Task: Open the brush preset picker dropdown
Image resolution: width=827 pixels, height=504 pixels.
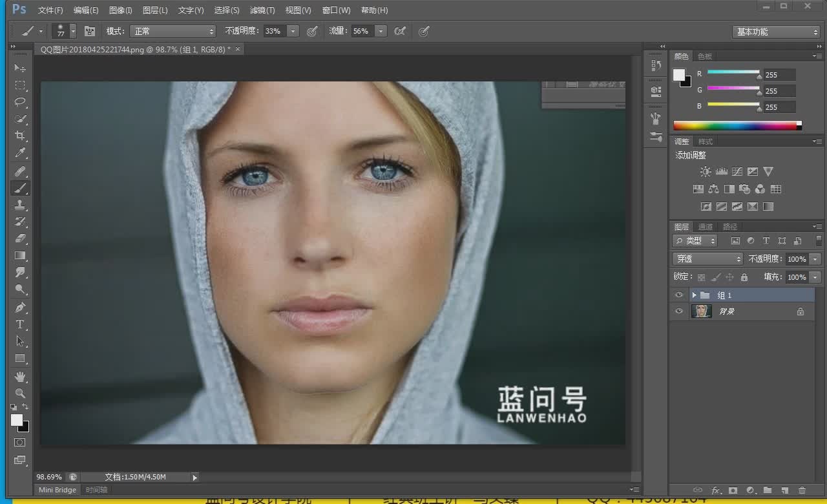Action: (73, 31)
